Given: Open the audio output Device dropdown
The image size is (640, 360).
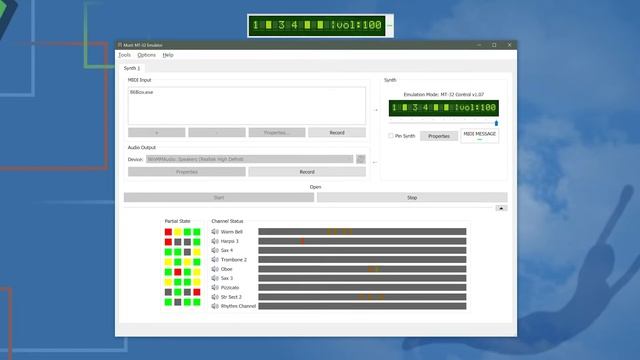Looking at the screenshot, I should (x=250, y=159).
